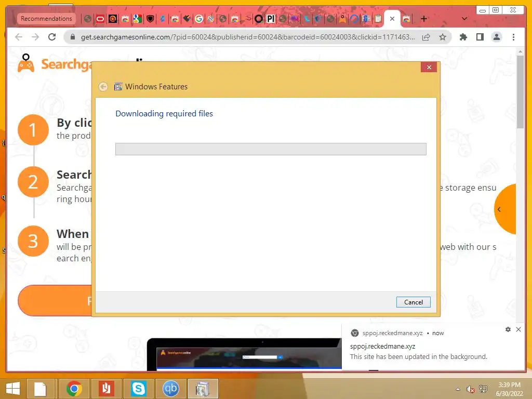Viewport: 532px width, 399px height.
Task: Open notification settings gear icon
Action: (508, 329)
